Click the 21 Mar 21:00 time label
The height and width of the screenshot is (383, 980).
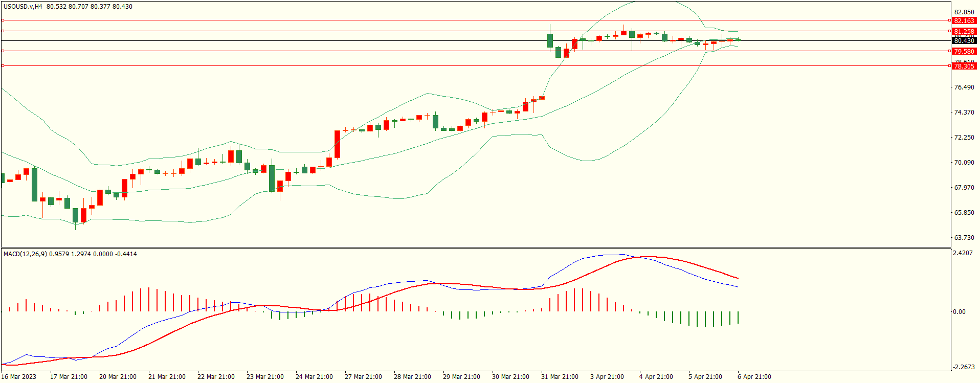coord(167,377)
